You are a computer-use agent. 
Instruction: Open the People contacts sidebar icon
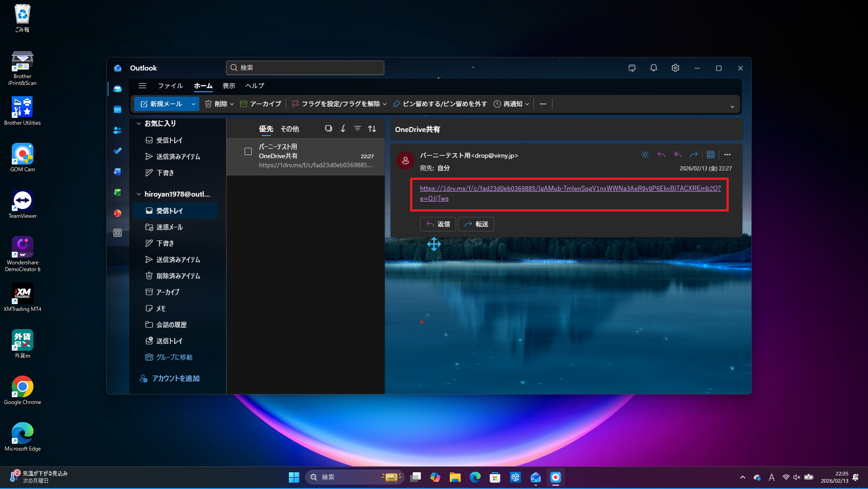pyautogui.click(x=118, y=130)
